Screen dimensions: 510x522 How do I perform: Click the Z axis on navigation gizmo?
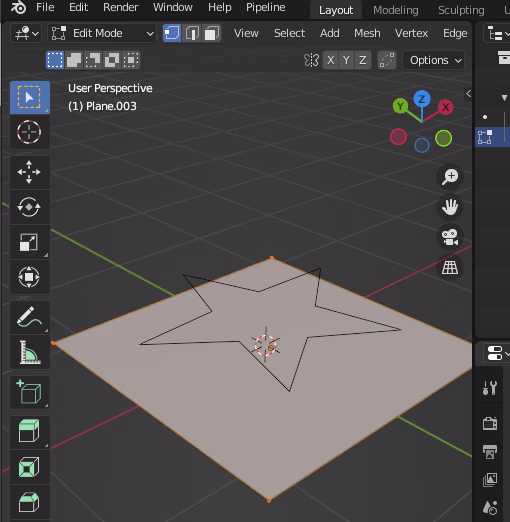tap(422, 99)
